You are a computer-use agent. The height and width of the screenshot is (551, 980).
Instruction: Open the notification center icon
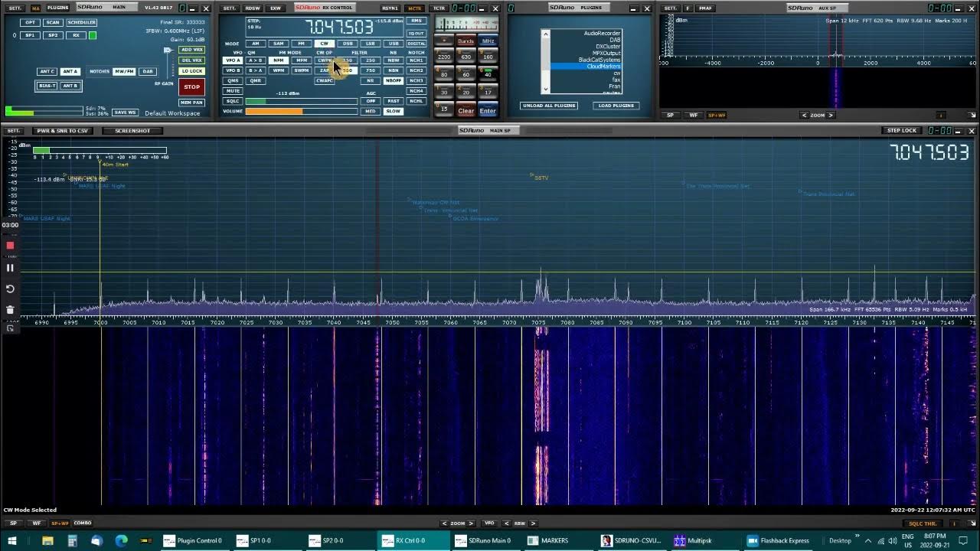(965, 540)
